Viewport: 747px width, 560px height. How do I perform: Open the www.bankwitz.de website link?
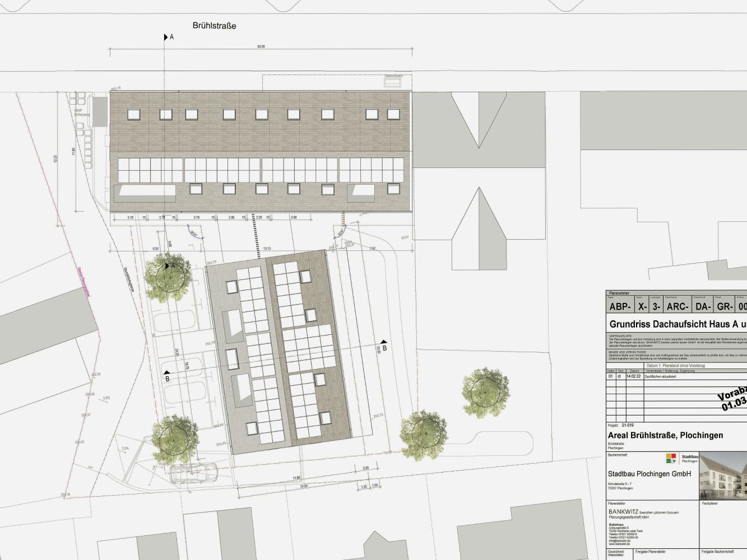(x=620, y=544)
